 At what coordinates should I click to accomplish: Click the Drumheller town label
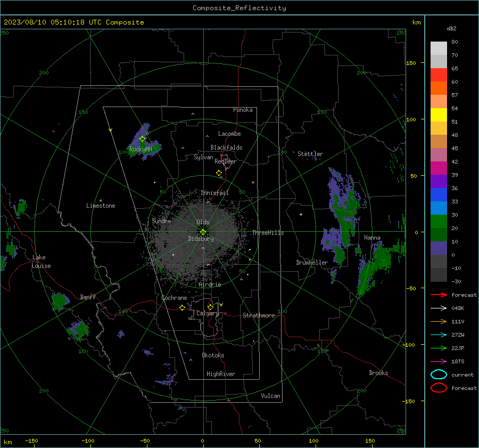[x=312, y=263]
